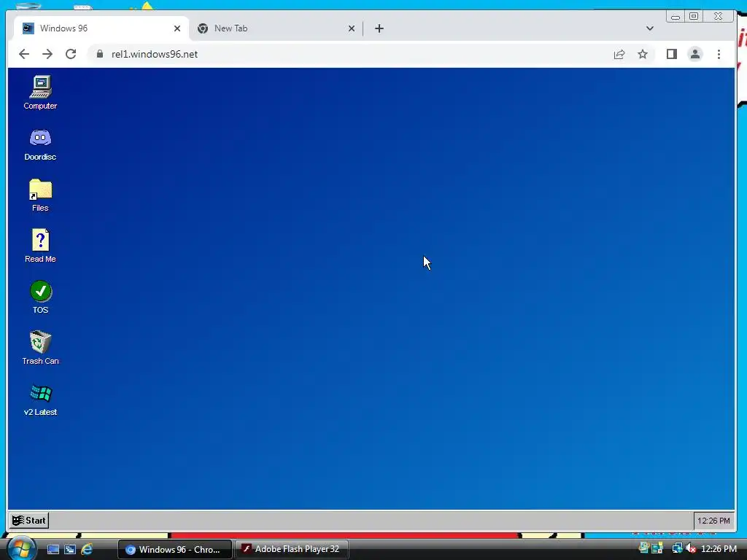Reload the Windows 96 page
This screenshot has height=560, width=747.
tap(71, 54)
